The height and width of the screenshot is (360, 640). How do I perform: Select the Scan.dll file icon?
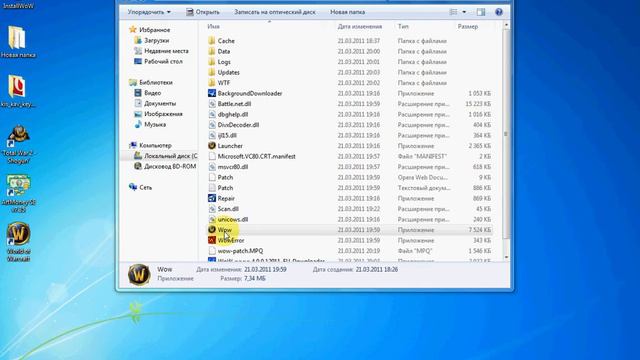(x=211, y=209)
